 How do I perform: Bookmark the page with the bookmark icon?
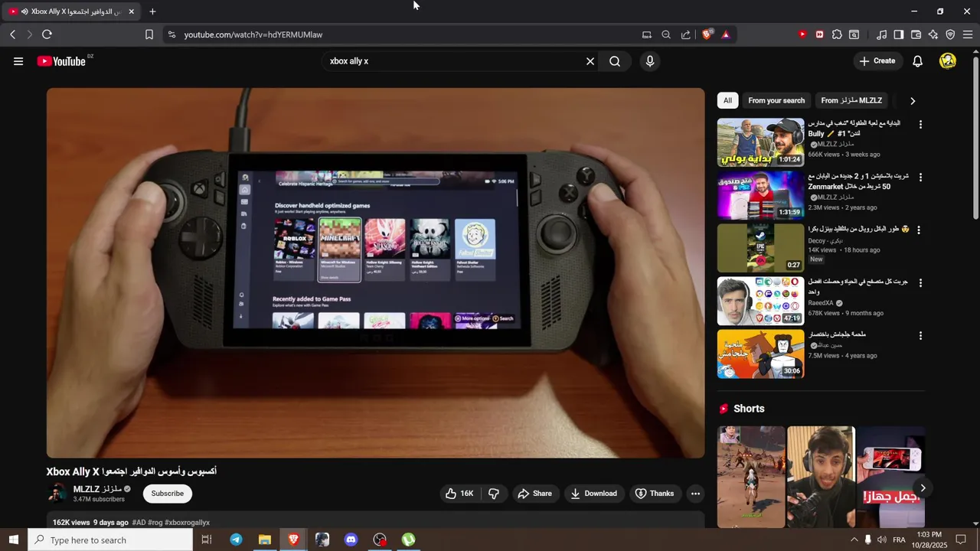coord(149,34)
